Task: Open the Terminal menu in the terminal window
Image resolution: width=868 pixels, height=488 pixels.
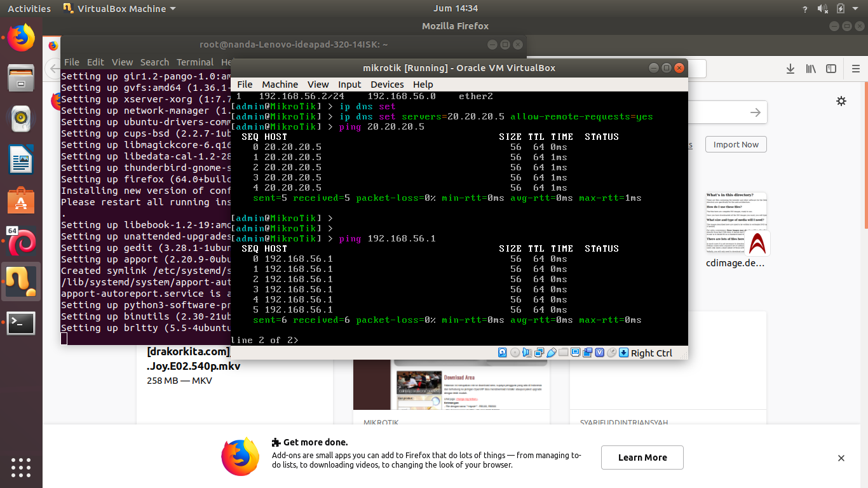Action: tap(195, 62)
